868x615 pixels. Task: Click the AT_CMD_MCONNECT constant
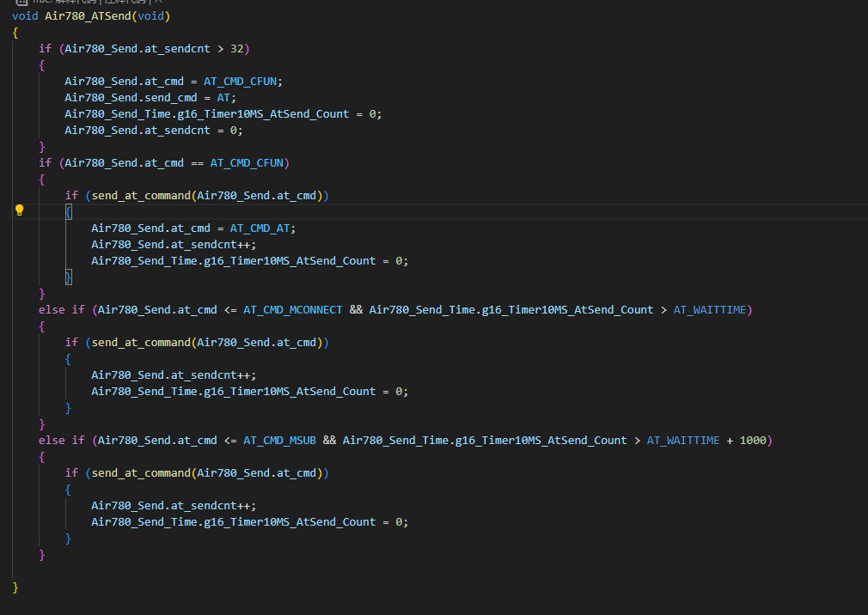coord(293,310)
